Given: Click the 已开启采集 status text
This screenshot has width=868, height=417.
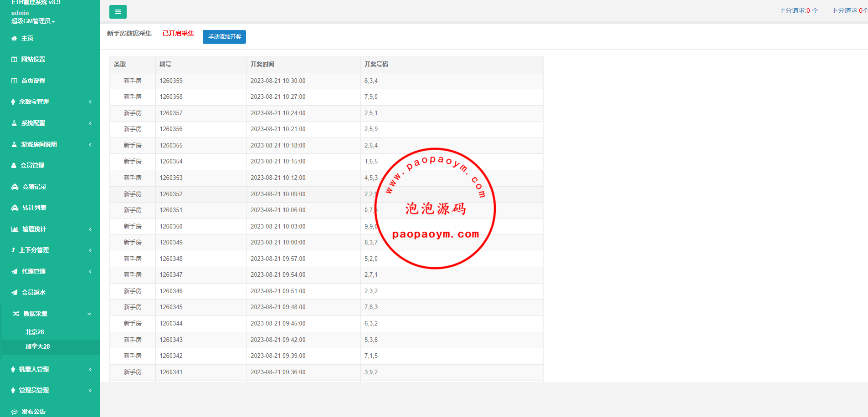Looking at the screenshot, I should [x=178, y=34].
